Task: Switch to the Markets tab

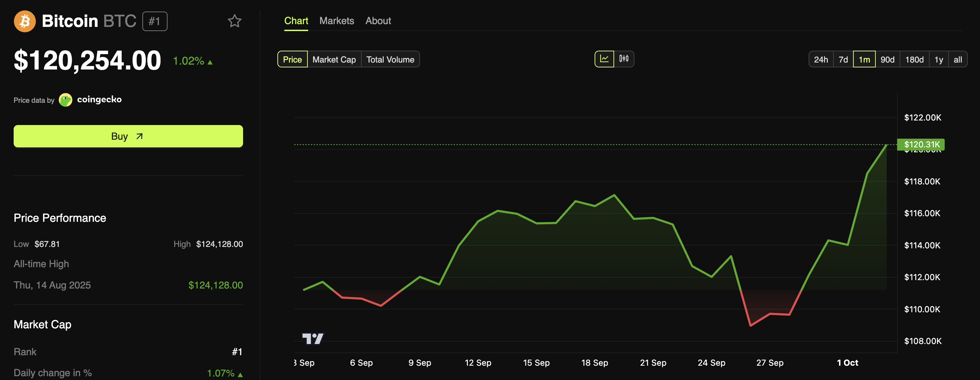Action: click(x=337, y=21)
